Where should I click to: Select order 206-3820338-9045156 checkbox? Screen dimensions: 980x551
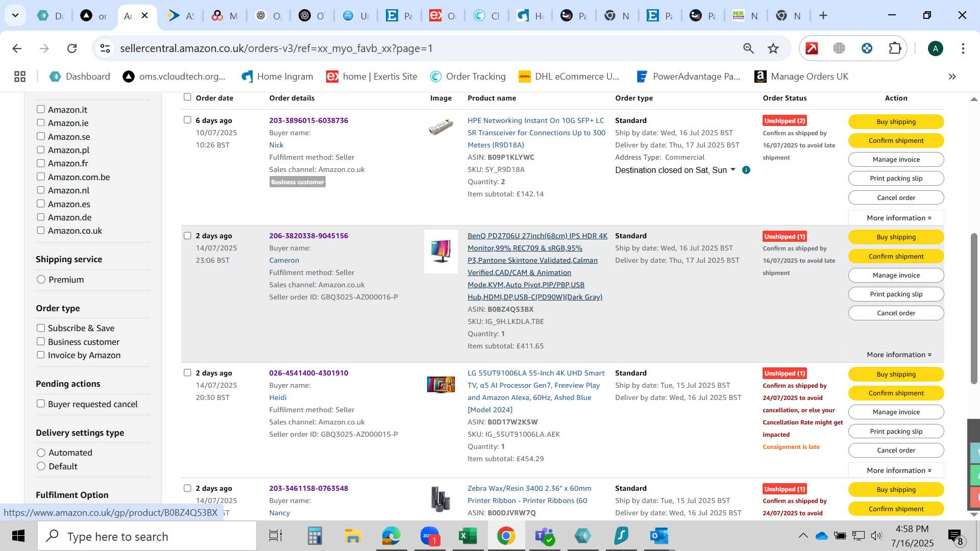[x=187, y=236]
